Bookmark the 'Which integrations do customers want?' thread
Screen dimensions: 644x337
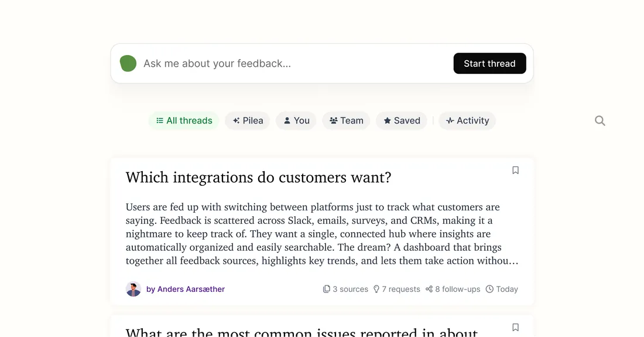pyautogui.click(x=515, y=170)
